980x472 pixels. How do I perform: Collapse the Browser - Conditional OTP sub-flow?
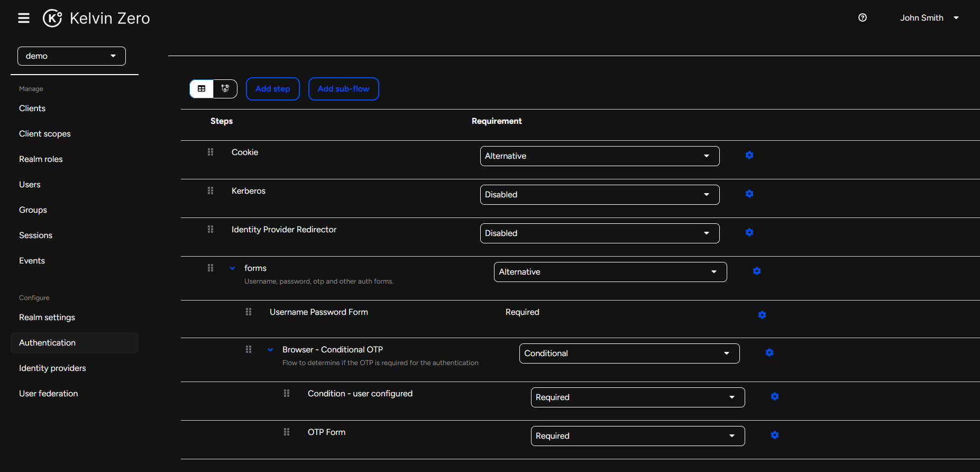(x=270, y=350)
